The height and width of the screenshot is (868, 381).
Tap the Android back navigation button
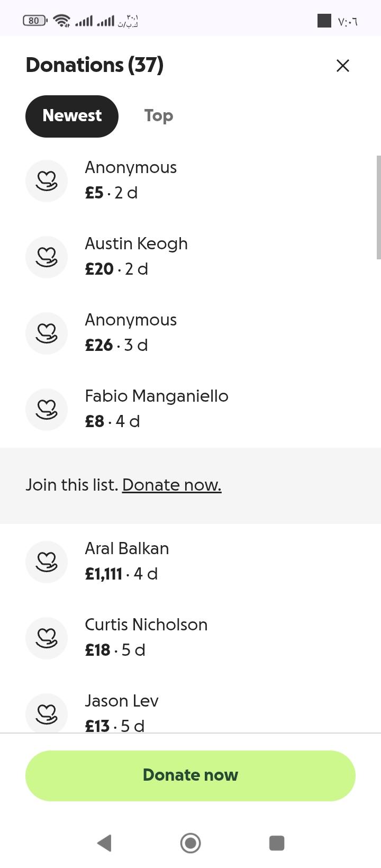coord(105,843)
